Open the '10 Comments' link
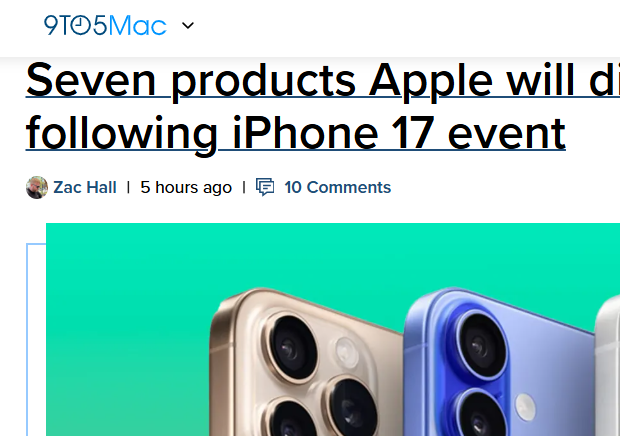The height and width of the screenshot is (436, 620). (x=337, y=187)
